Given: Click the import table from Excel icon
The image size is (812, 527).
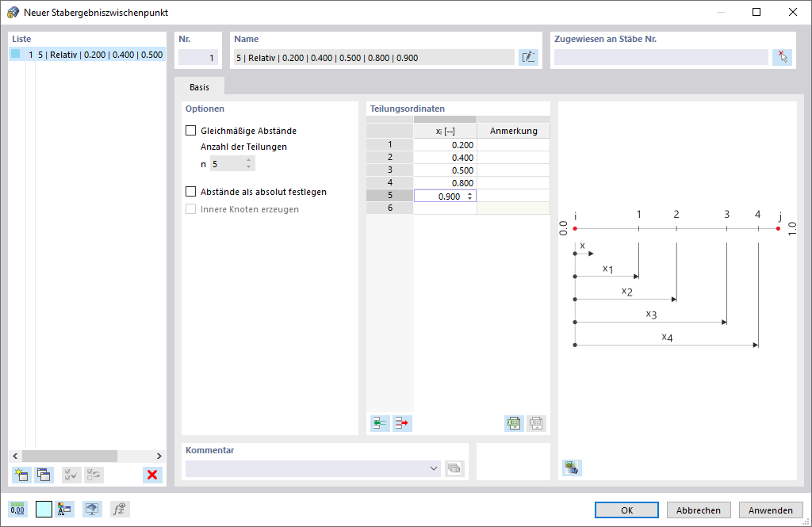Looking at the screenshot, I should pos(536,423).
